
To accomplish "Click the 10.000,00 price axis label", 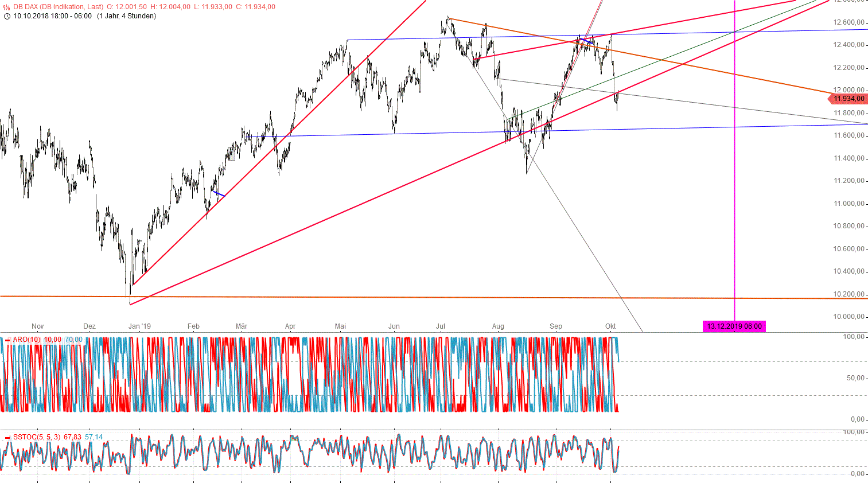I will [x=848, y=317].
